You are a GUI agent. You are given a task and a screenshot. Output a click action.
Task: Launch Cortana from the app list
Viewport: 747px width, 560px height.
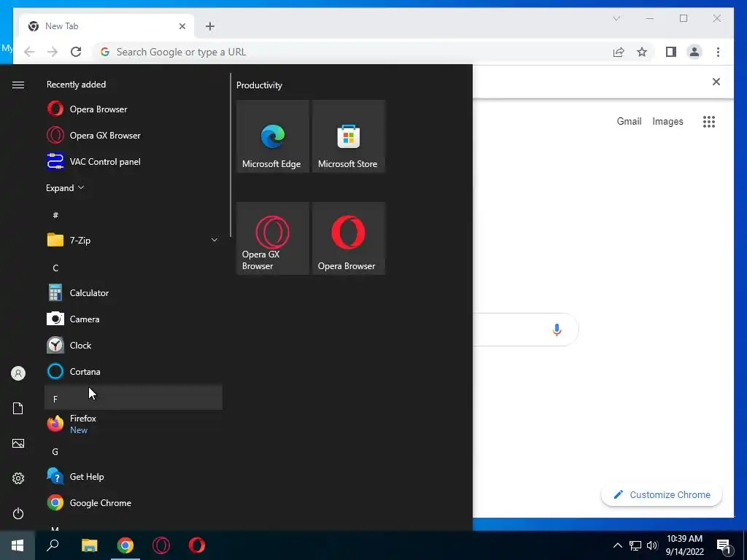133,371
